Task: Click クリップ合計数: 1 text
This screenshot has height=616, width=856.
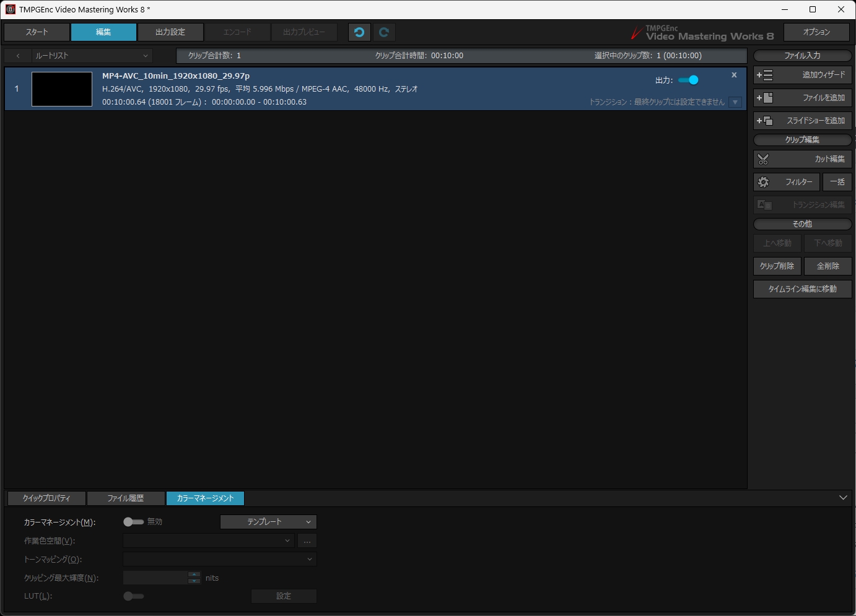Action: coord(214,56)
